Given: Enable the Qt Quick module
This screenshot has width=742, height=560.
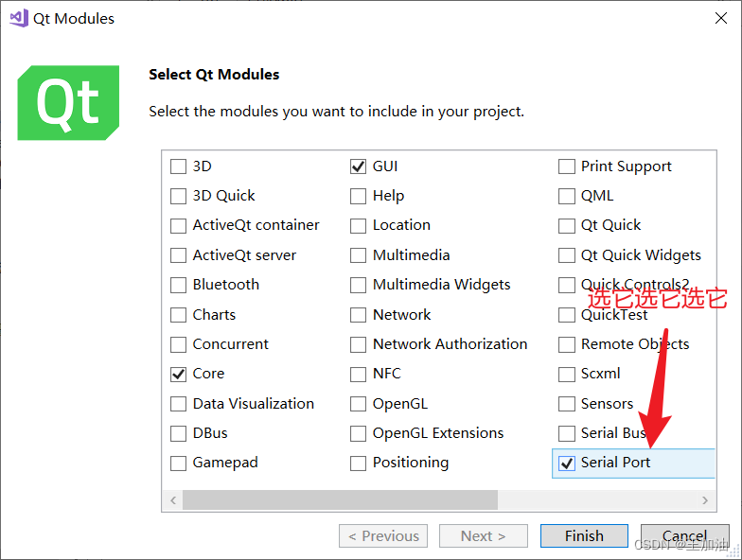Looking at the screenshot, I should coord(566,225).
